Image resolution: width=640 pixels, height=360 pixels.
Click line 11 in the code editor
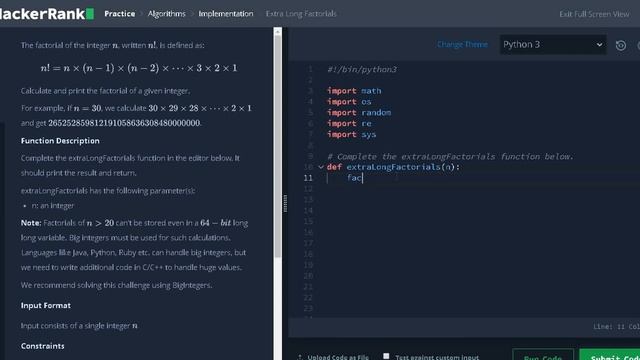pos(482,178)
